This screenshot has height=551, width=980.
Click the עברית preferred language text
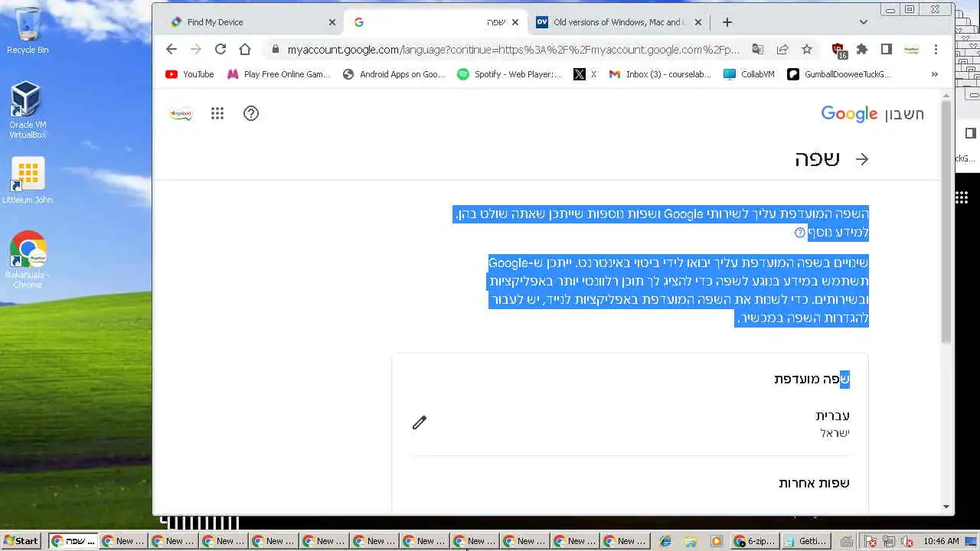point(833,416)
